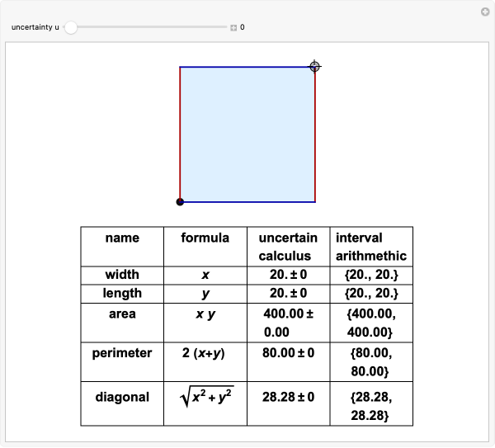Viewport: 495px width, 448px height.
Task: Select the 'interval arithmethic' column header
Action: (370, 246)
